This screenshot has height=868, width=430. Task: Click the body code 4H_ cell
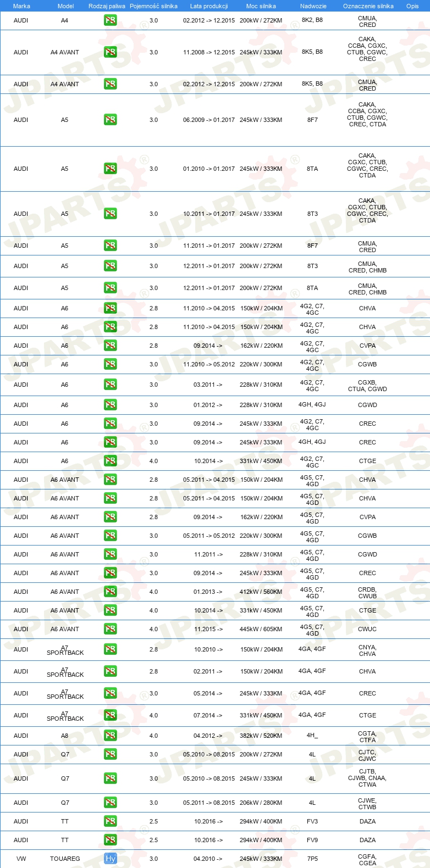(312, 736)
